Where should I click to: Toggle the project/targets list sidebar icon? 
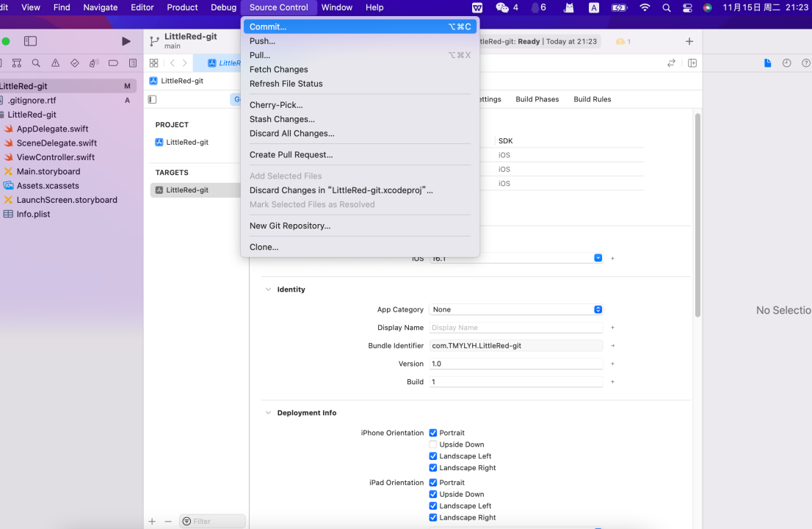(152, 99)
